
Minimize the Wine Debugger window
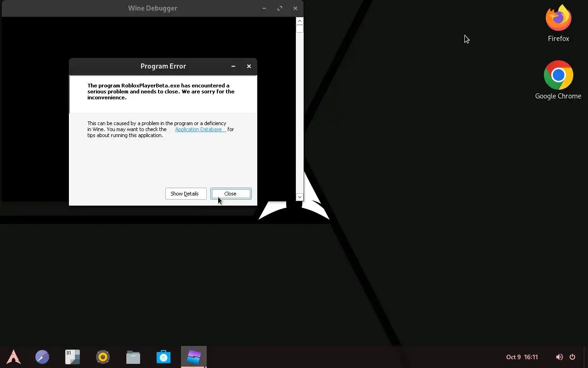(x=264, y=8)
